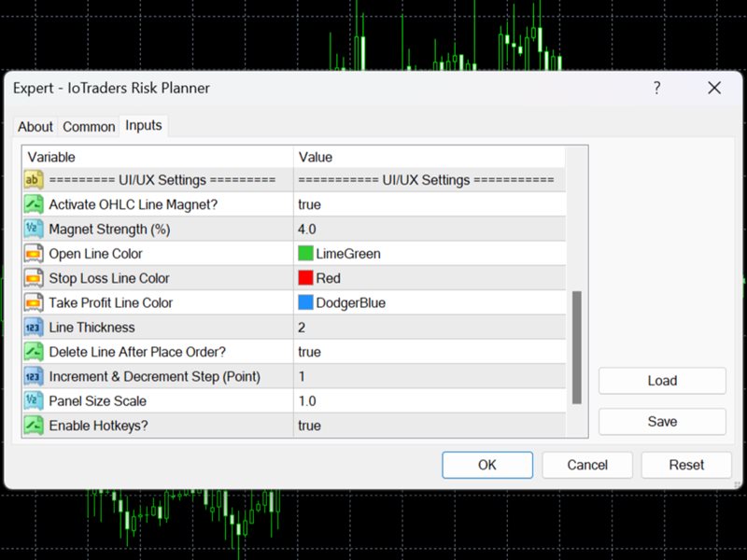Click the Panel Size Scale row icon
The image size is (747, 560).
pyautogui.click(x=34, y=401)
